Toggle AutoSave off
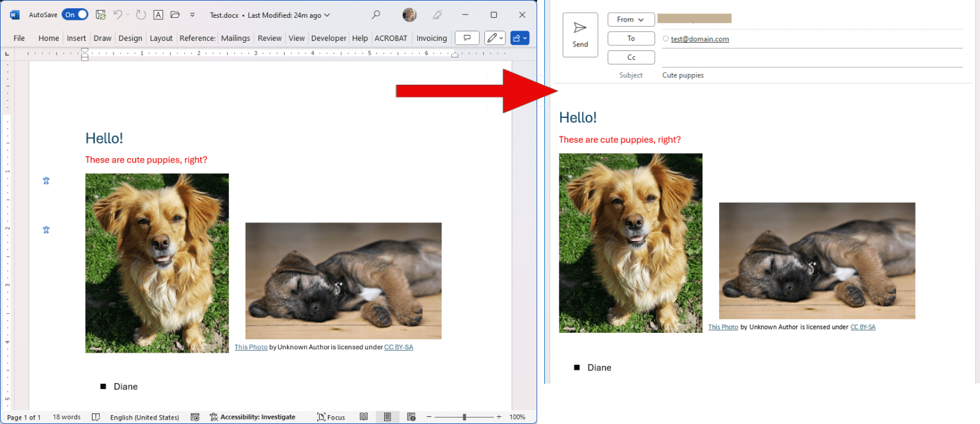 pos(76,14)
